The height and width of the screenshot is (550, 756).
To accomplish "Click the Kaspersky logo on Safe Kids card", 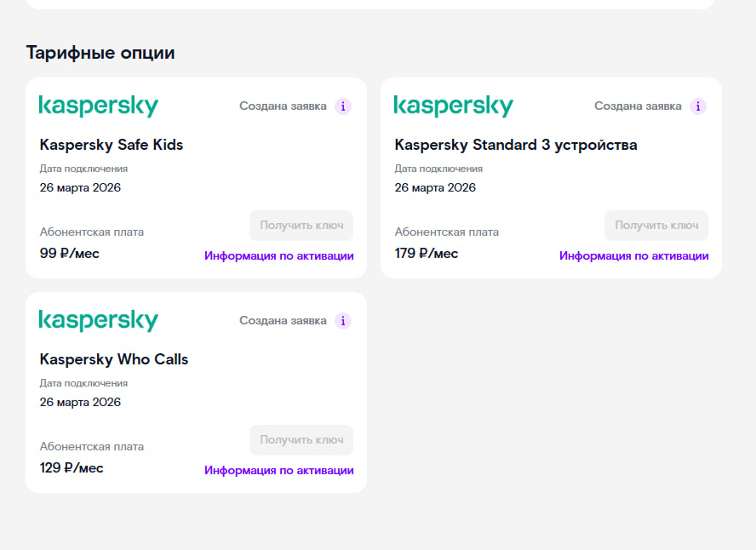I will click(99, 106).
